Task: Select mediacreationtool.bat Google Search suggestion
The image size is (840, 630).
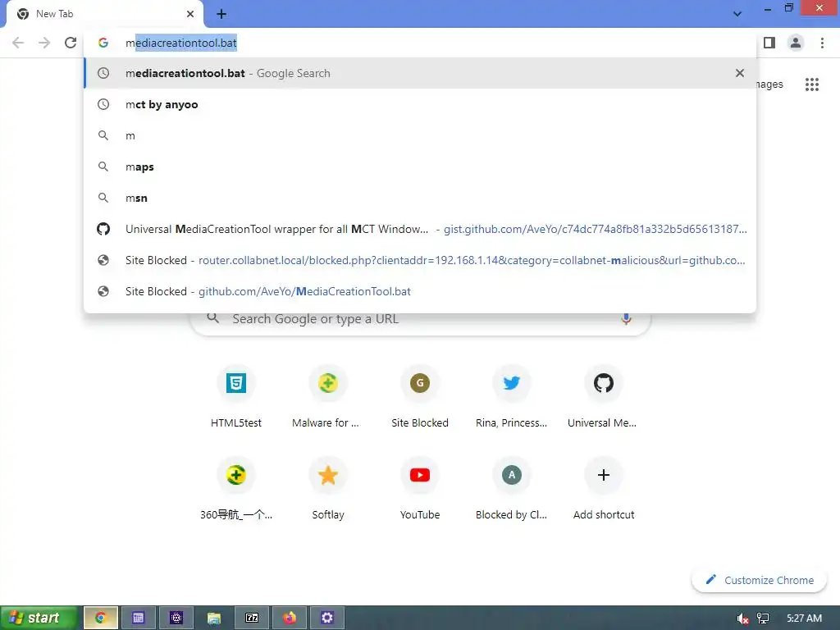Action: click(420, 73)
